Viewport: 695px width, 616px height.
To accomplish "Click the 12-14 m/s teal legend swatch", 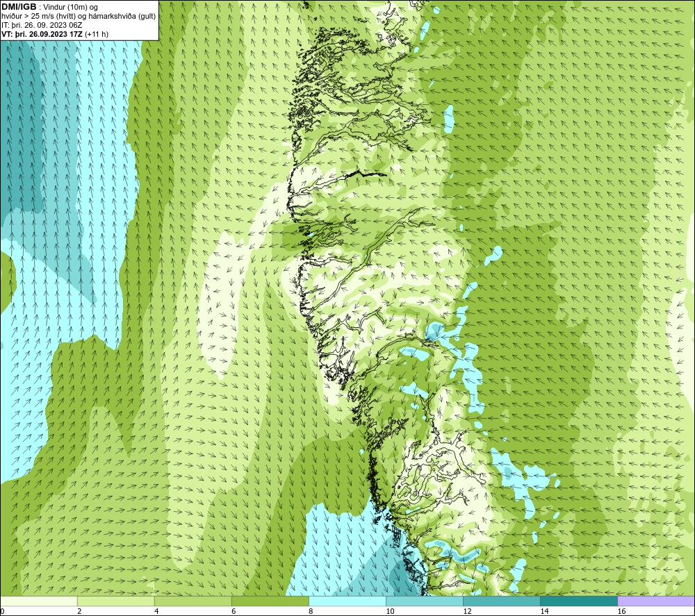I will tap(501, 601).
